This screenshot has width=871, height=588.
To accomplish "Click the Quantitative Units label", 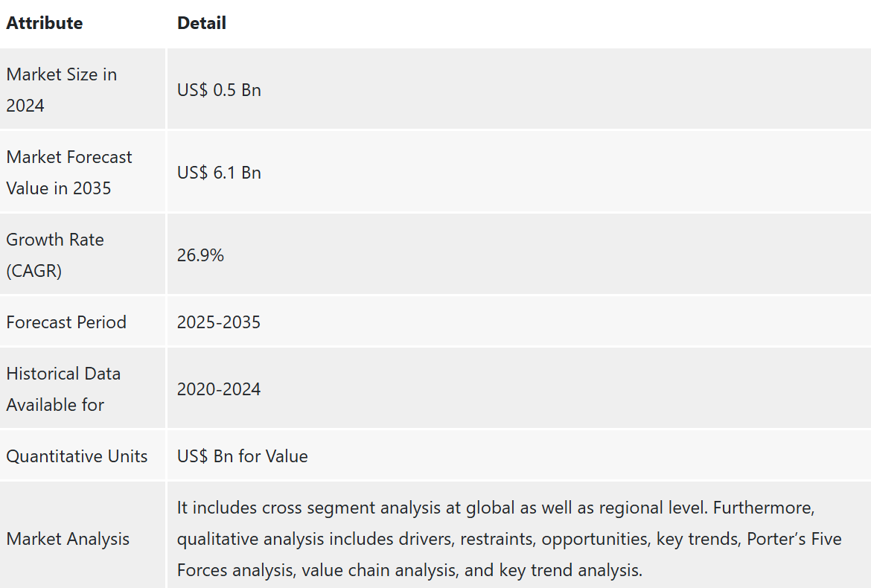I will click(x=77, y=456).
